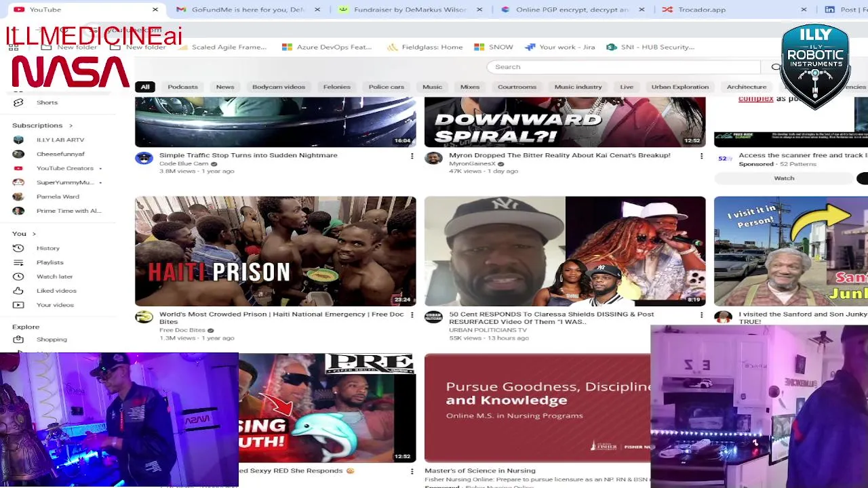Open Your work - Jira bookmark
The height and width of the screenshot is (488, 868).
pos(560,47)
